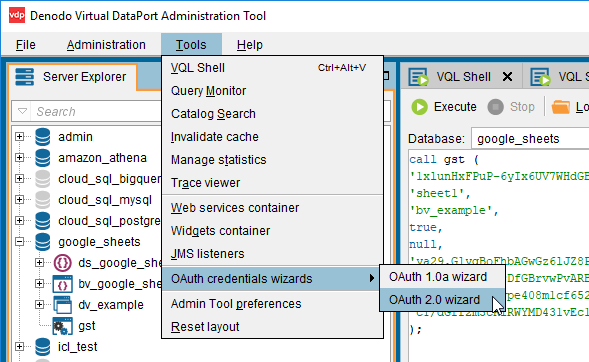Switch to the Server Explorer tab
The height and width of the screenshot is (362, 589).
pyautogui.click(x=72, y=77)
